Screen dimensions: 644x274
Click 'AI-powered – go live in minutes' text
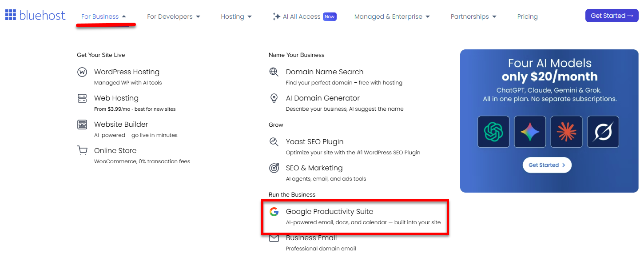(136, 135)
